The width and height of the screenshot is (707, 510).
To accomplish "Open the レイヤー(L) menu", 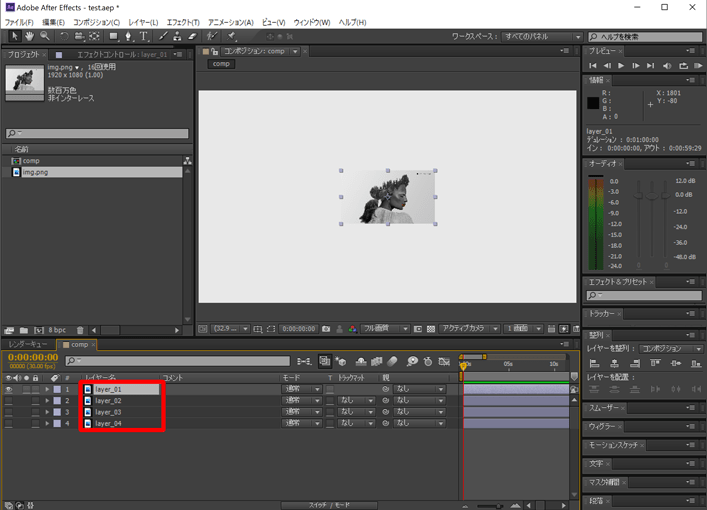I will pyautogui.click(x=143, y=22).
